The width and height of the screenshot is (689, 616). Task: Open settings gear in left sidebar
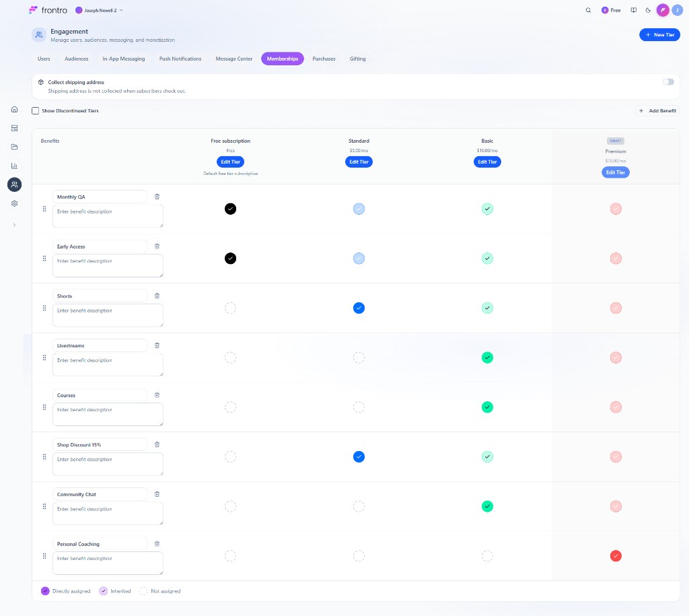(15, 203)
